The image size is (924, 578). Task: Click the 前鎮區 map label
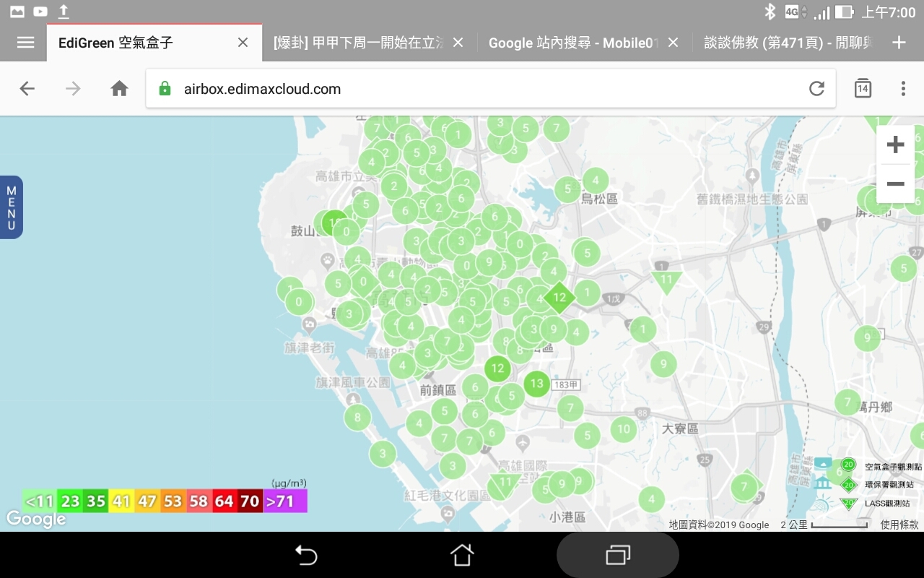(x=438, y=390)
